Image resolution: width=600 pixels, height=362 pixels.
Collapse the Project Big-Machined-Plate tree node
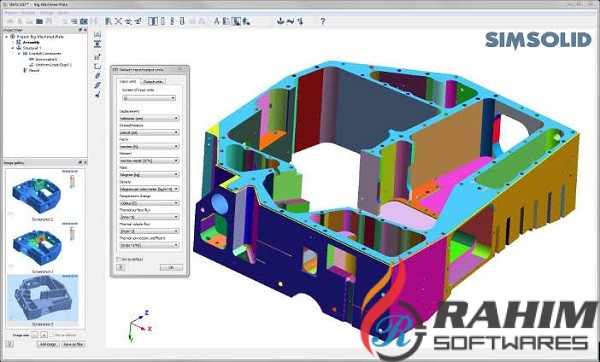click(x=7, y=37)
